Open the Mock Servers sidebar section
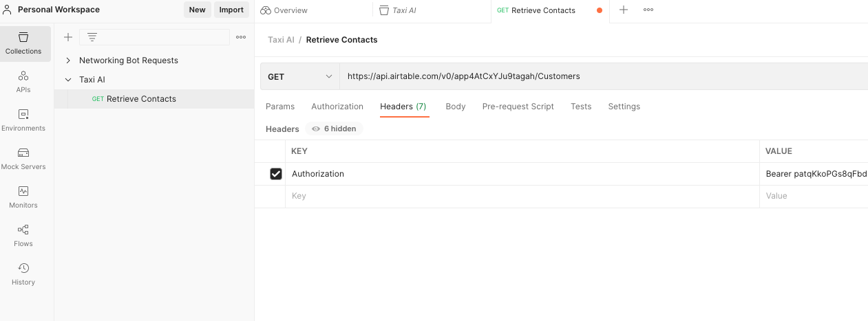This screenshot has height=321, width=868. [x=23, y=159]
